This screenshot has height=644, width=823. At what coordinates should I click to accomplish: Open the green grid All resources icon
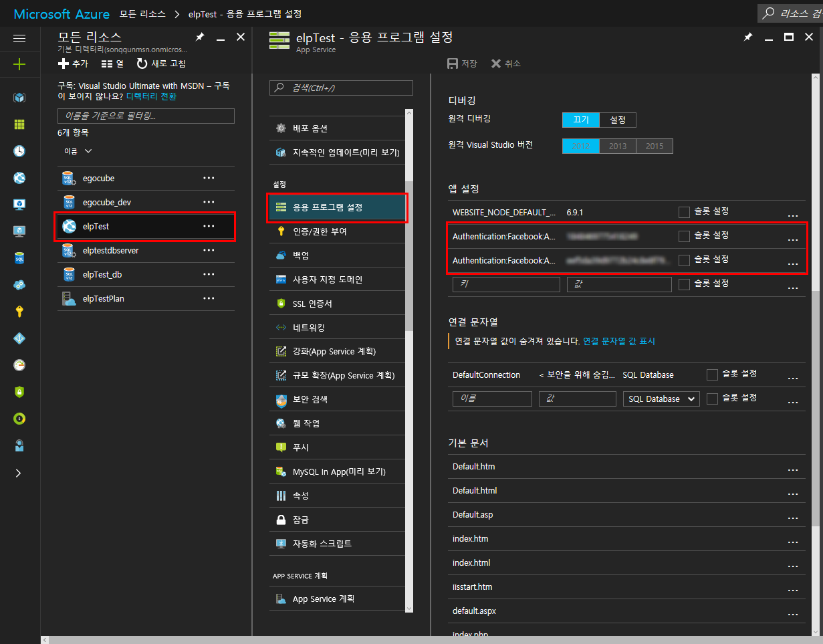tap(19, 124)
